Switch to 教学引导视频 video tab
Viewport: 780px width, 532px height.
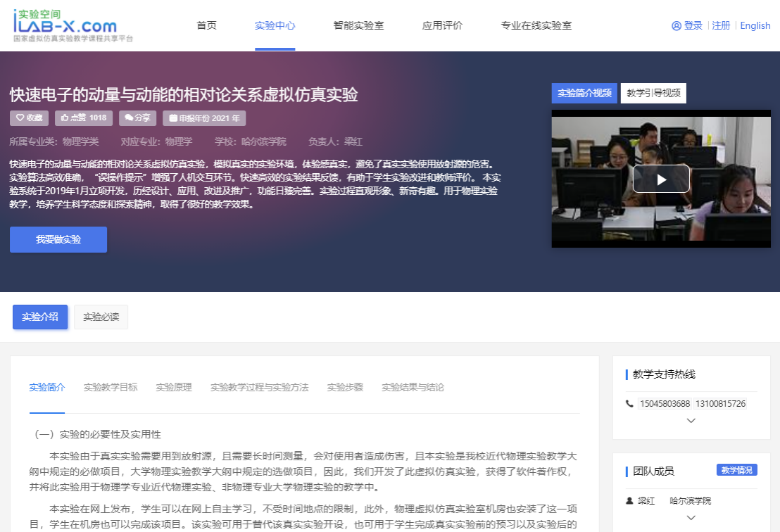tap(653, 93)
